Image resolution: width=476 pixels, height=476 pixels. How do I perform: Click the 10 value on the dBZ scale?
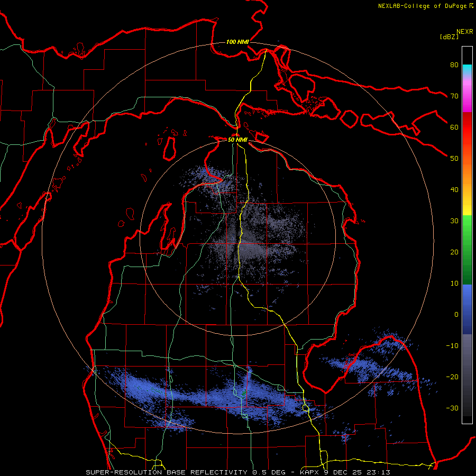(x=454, y=283)
